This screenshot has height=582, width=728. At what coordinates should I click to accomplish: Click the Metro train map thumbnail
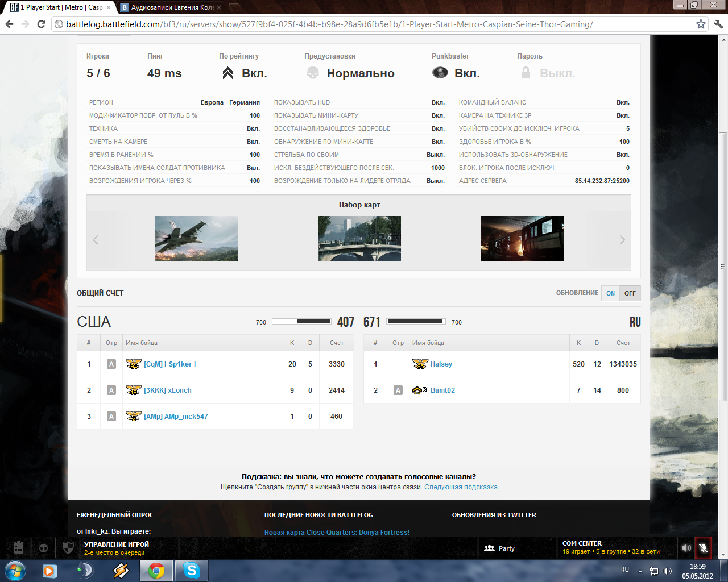522,238
